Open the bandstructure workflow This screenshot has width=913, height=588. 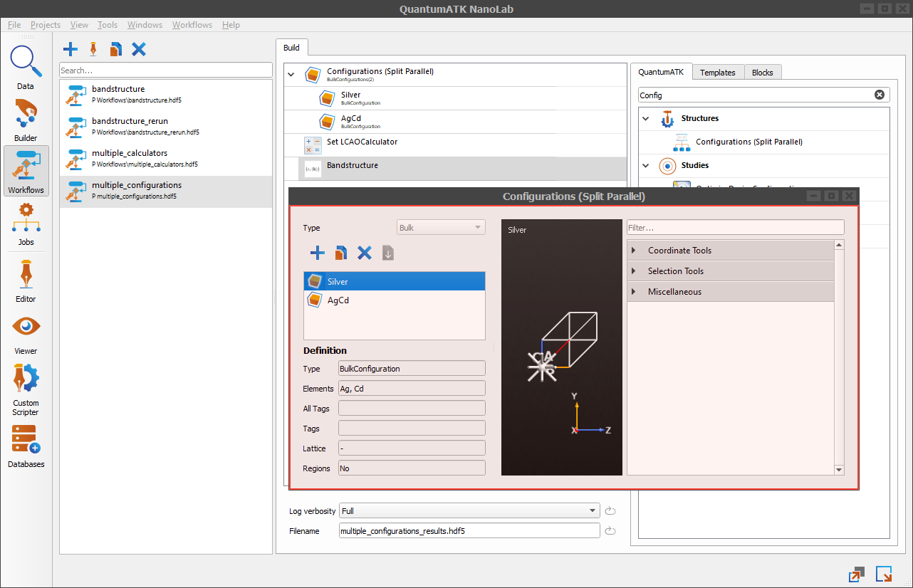(166, 95)
